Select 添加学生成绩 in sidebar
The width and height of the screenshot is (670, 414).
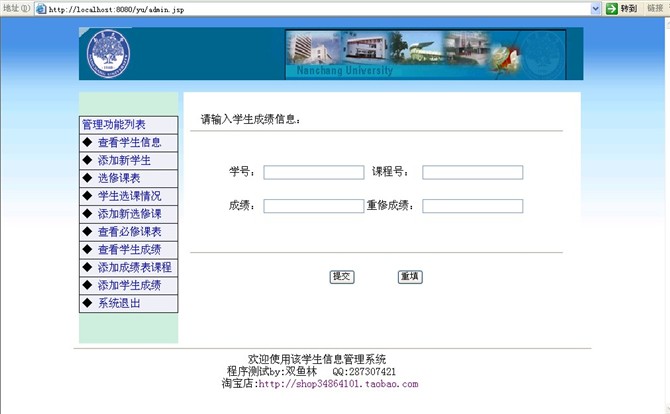point(129,286)
